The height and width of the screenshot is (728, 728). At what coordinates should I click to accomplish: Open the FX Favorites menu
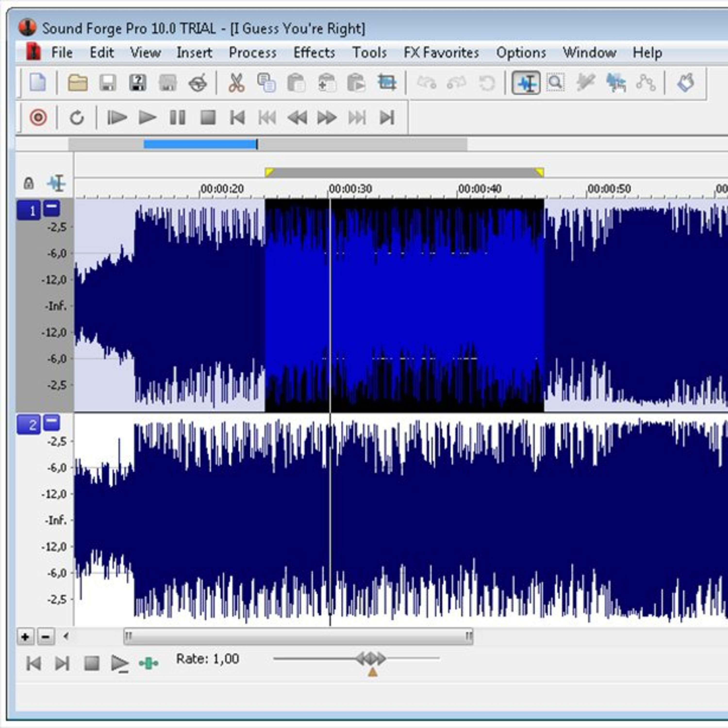pos(441,52)
